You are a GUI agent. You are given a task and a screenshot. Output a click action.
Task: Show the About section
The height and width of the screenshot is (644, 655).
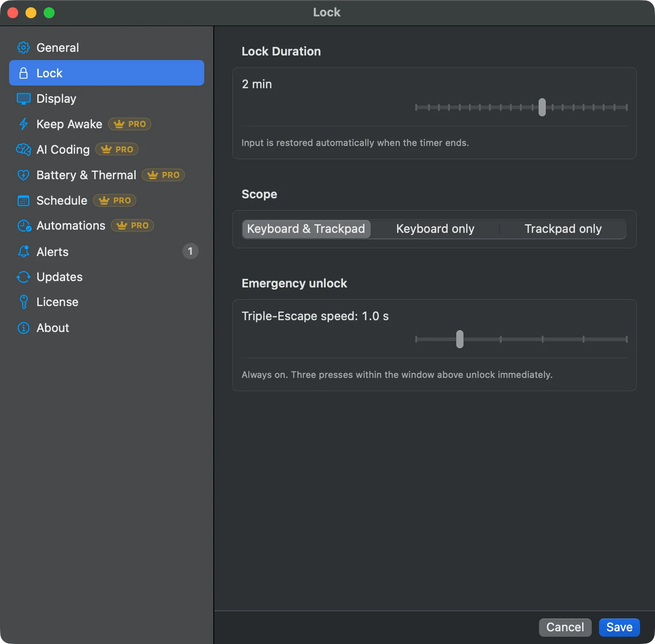point(106,328)
